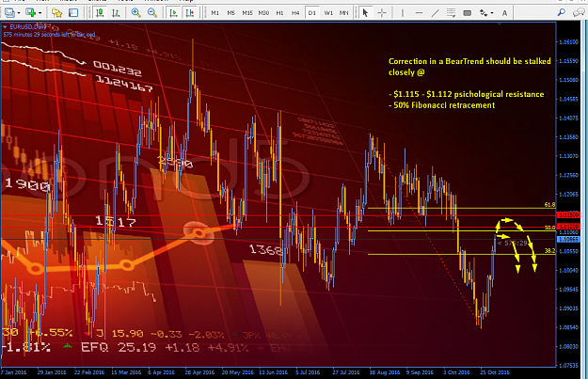This screenshot has width=588, height=379.
Task: Click the 1.10040 price scale value
Action: point(568,270)
